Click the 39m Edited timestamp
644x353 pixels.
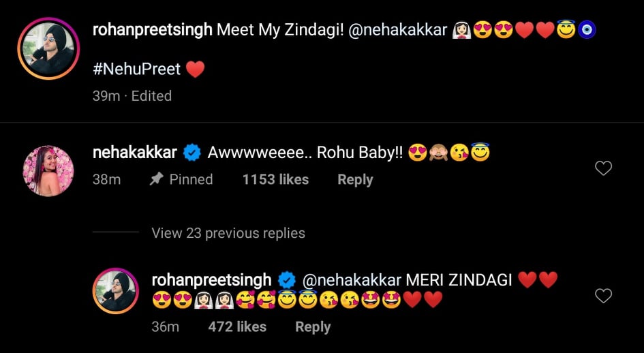click(132, 96)
